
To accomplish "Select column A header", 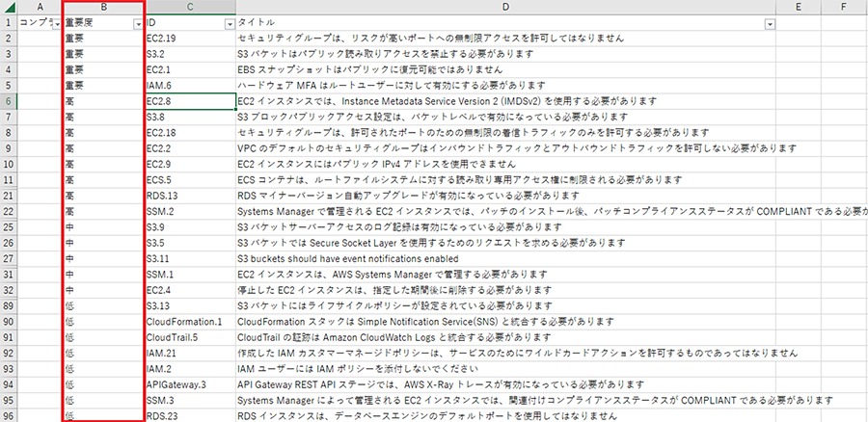I will tap(40, 7).
